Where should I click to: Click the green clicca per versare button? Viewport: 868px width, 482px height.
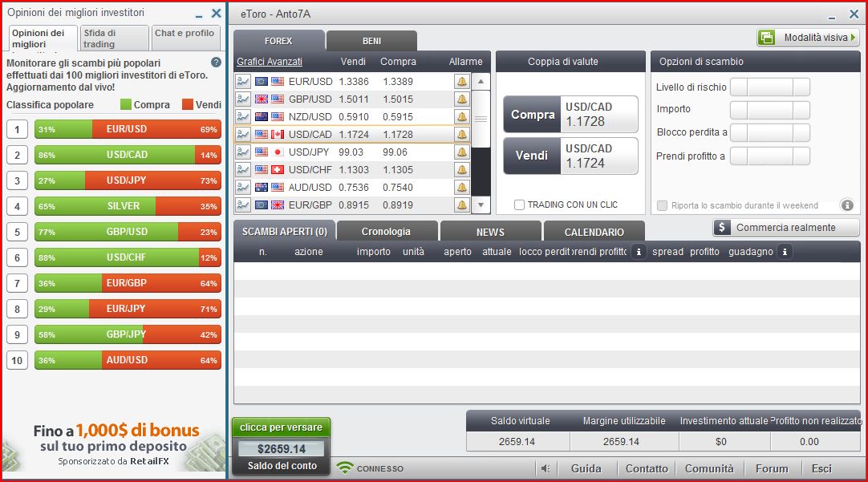[282, 427]
